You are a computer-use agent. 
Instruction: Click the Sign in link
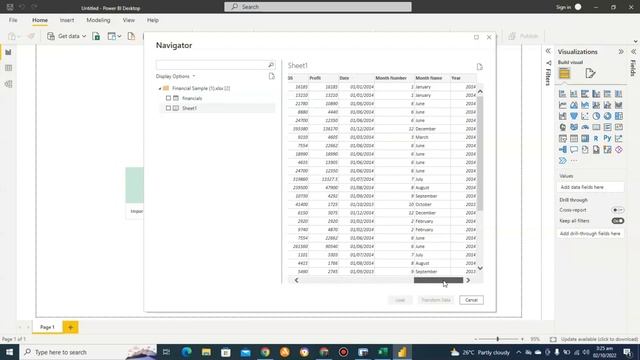pos(563,7)
